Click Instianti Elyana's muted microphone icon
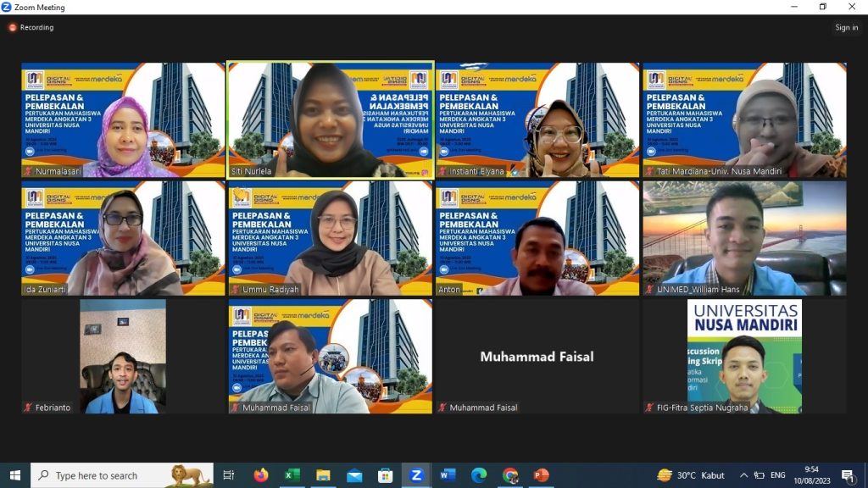The image size is (868, 488). click(442, 171)
